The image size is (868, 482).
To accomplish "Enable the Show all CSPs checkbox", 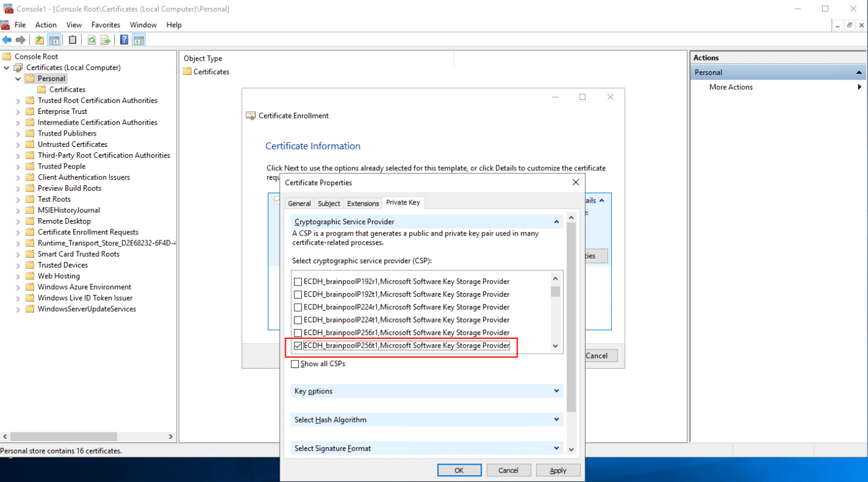I will point(295,364).
